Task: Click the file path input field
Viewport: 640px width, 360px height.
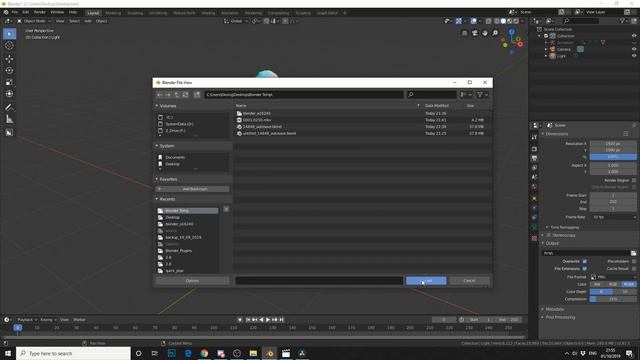Action: tap(304, 95)
